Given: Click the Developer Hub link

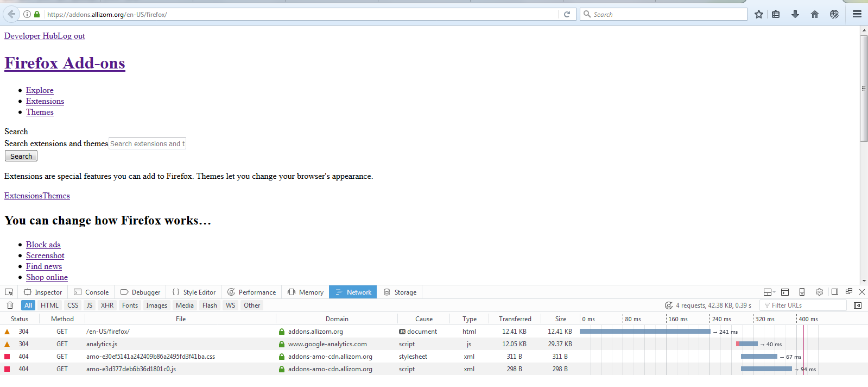Looking at the screenshot, I should [30, 36].
